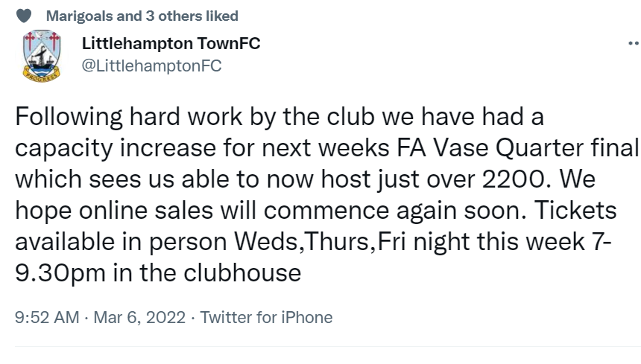Click "Weds,Thurs,Fri" in the tweet body
The height and width of the screenshot is (364, 641).
(320, 242)
